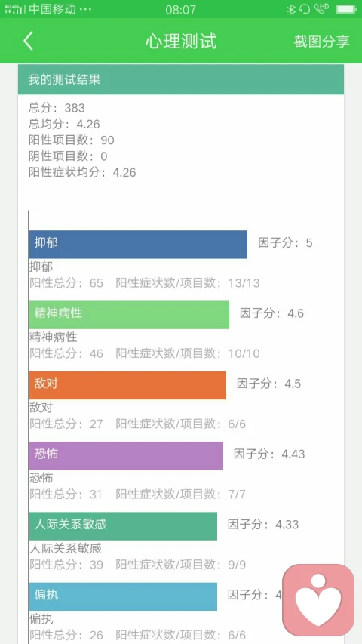Viewport: 362px width, 644px height.
Task: Click the 因子分：5 label for 抑郁
Action: pyautogui.click(x=285, y=243)
